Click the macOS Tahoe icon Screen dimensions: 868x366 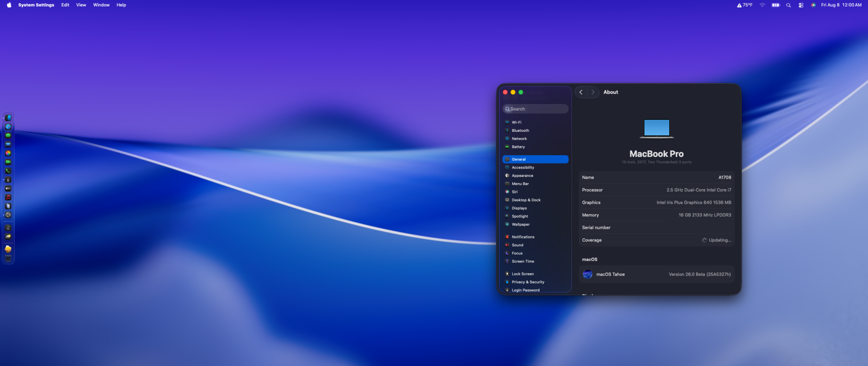click(588, 274)
